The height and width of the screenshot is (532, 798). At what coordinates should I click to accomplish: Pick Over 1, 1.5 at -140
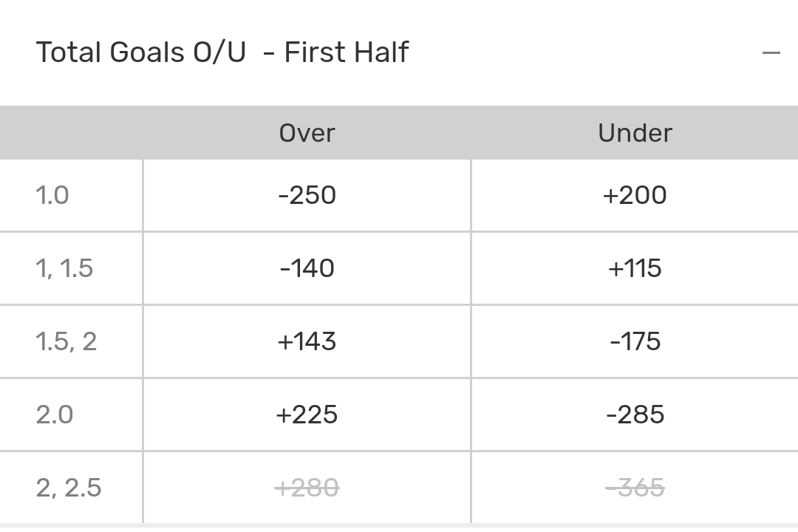[x=307, y=268]
